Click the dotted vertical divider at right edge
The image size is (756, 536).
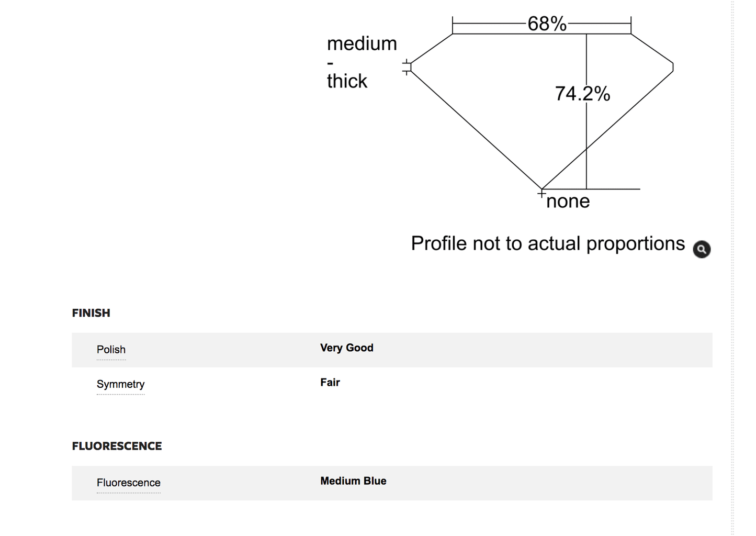point(732,268)
